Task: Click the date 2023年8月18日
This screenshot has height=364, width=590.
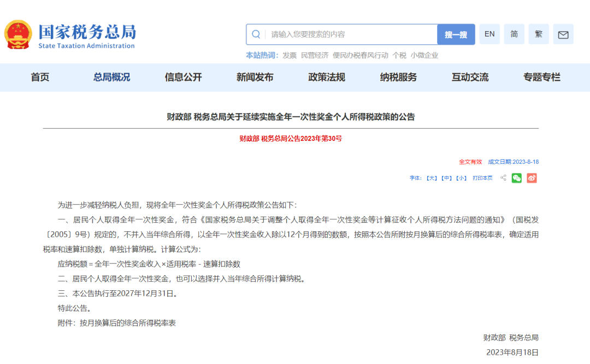Action: [x=512, y=353]
